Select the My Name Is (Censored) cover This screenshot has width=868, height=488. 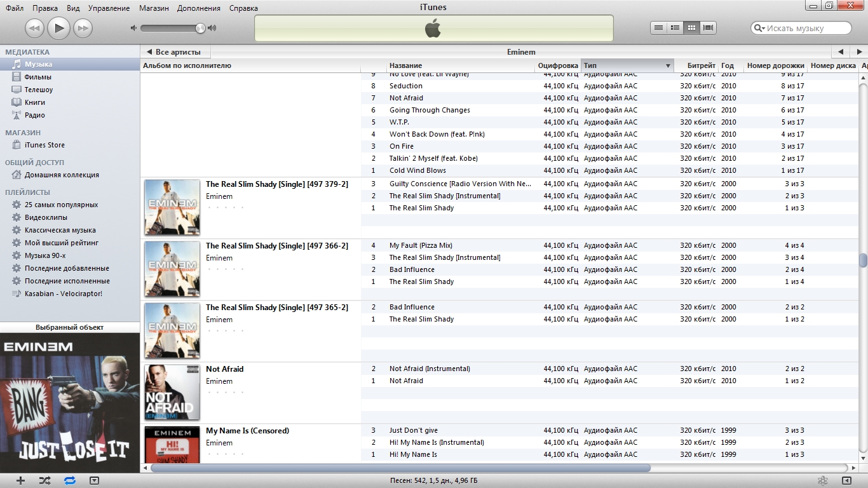(x=172, y=444)
